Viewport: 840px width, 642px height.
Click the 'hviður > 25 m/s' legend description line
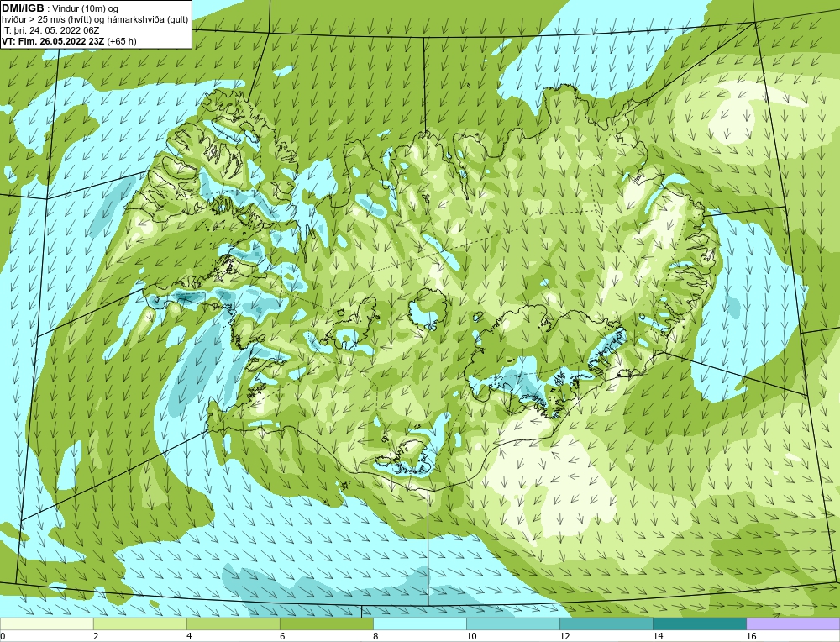95,20
